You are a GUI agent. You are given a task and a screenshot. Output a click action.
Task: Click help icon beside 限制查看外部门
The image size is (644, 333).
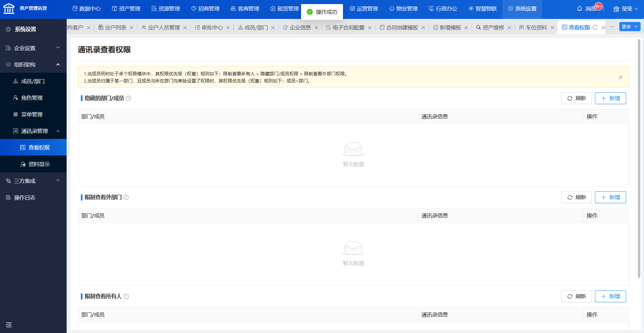(126, 197)
